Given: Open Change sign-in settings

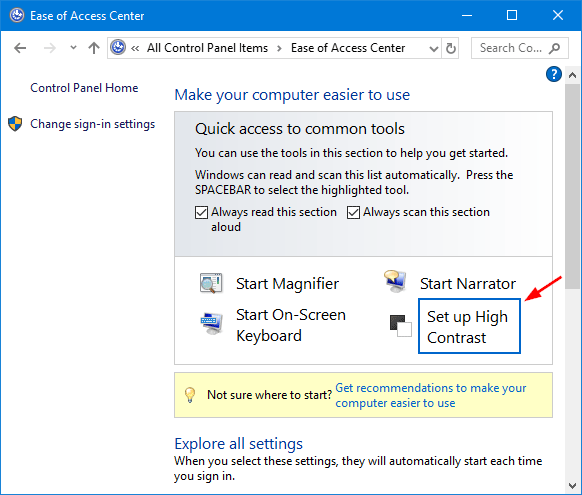Looking at the screenshot, I should tap(92, 124).
